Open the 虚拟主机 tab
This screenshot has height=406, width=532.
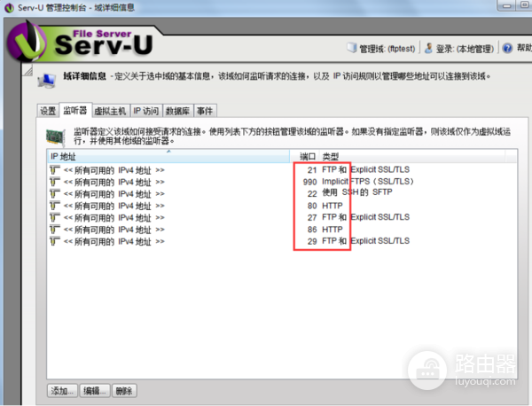click(x=110, y=111)
